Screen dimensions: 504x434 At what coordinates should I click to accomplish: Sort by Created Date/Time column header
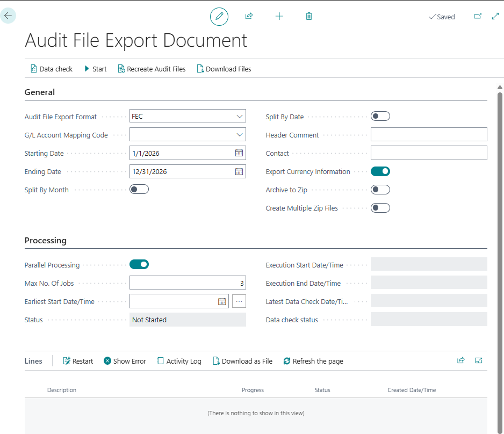(x=412, y=390)
